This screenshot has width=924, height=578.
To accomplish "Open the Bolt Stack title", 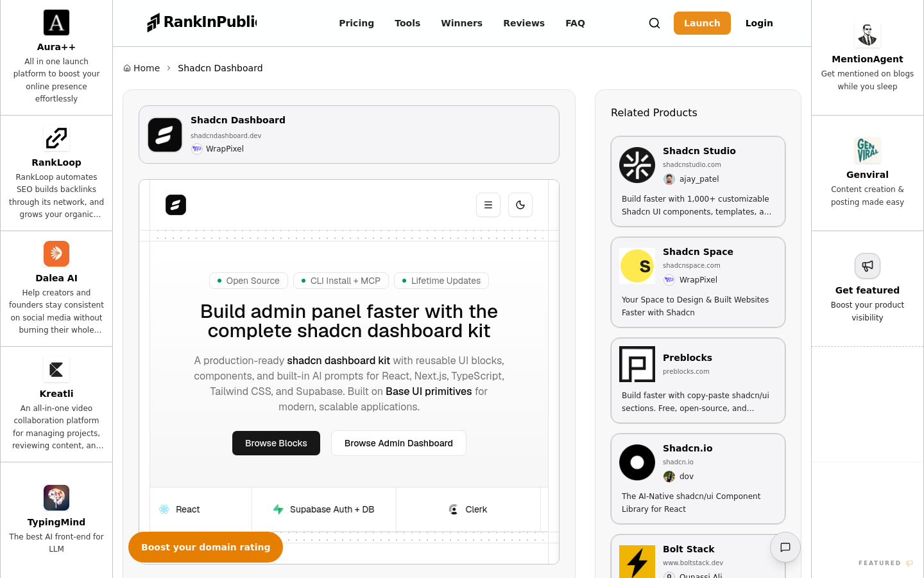I will [689, 549].
